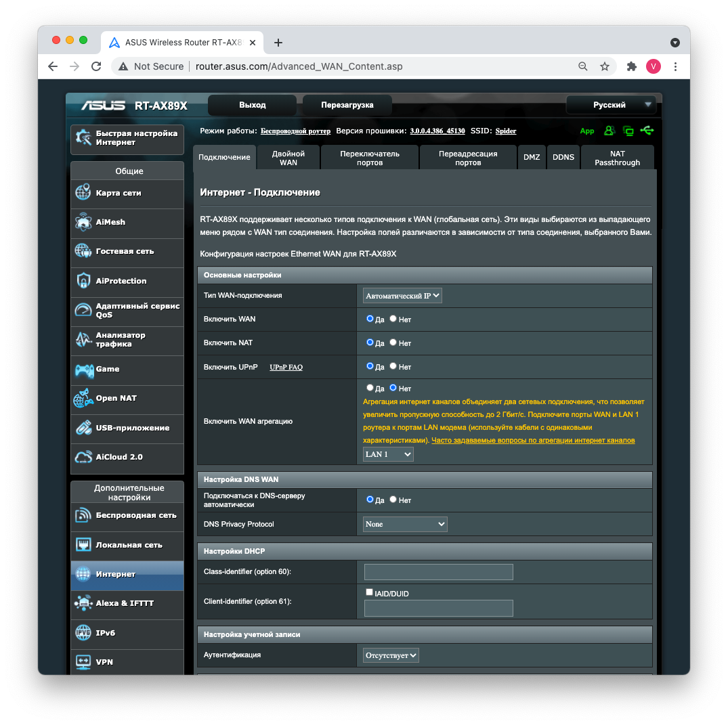Click the Client-identifier (option 61) input field
Viewport: 728px width, 725px height.
439,608
